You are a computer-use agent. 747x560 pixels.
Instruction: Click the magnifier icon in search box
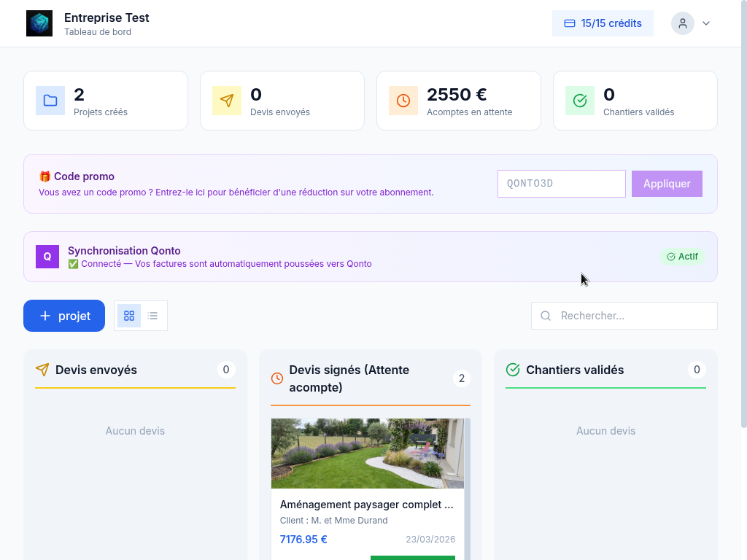[546, 316]
